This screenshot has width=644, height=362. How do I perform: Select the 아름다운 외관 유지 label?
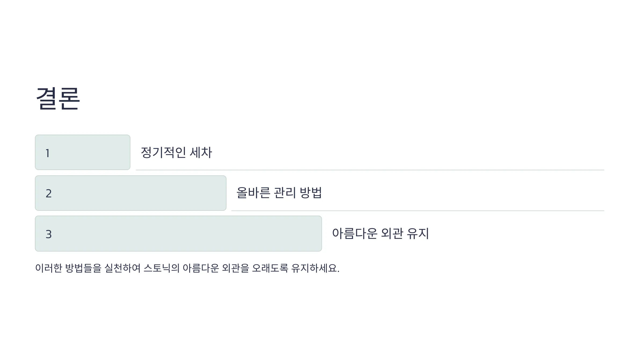pyautogui.click(x=380, y=233)
